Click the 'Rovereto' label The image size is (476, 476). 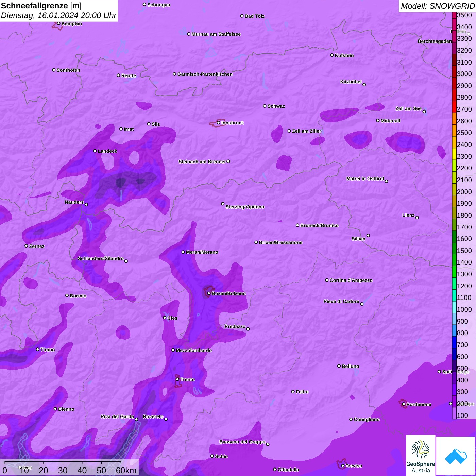[153, 417]
